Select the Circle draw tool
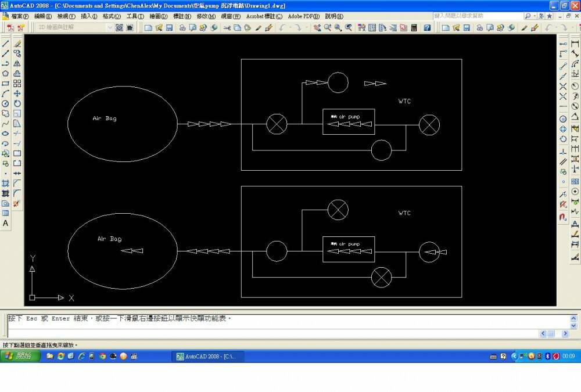This screenshot has width=581, height=392. tap(5, 103)
